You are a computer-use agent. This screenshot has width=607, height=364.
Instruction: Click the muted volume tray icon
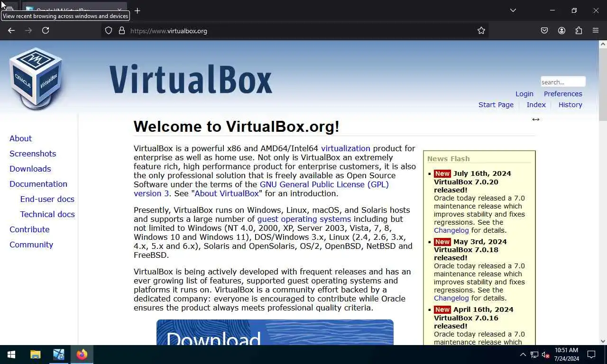click(546, 355)
